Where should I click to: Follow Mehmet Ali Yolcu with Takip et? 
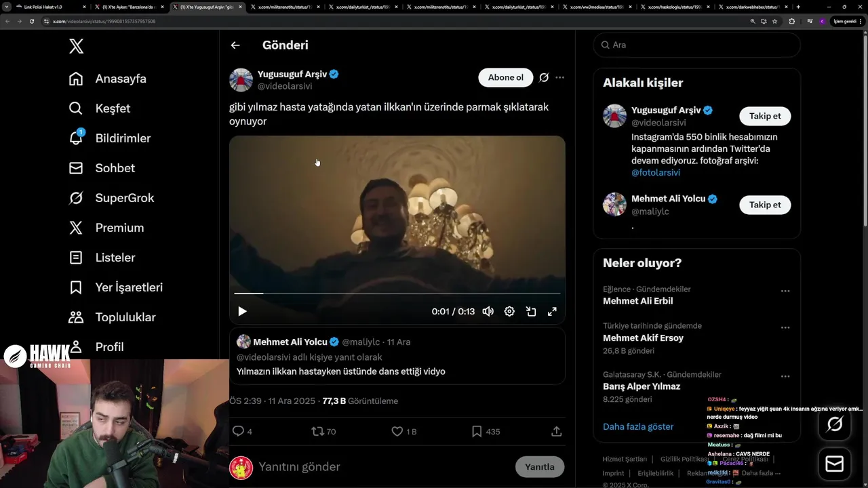coord(765,205)
